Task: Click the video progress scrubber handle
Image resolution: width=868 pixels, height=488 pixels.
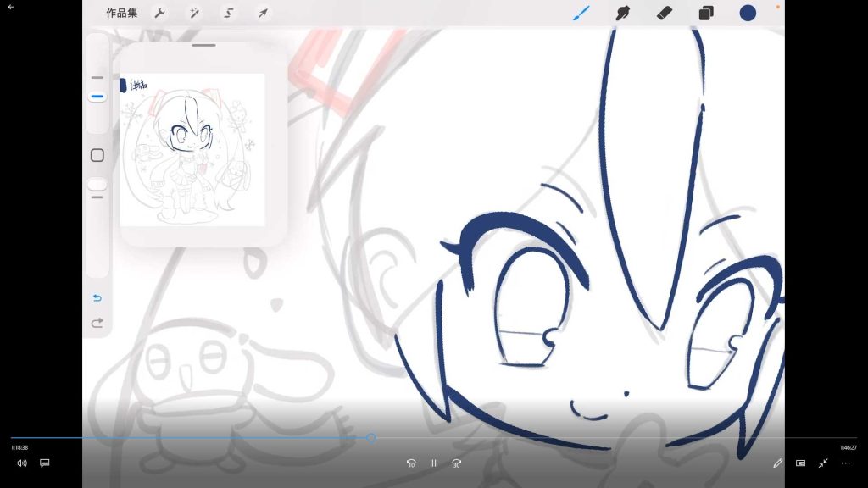Action: point(371,438)
